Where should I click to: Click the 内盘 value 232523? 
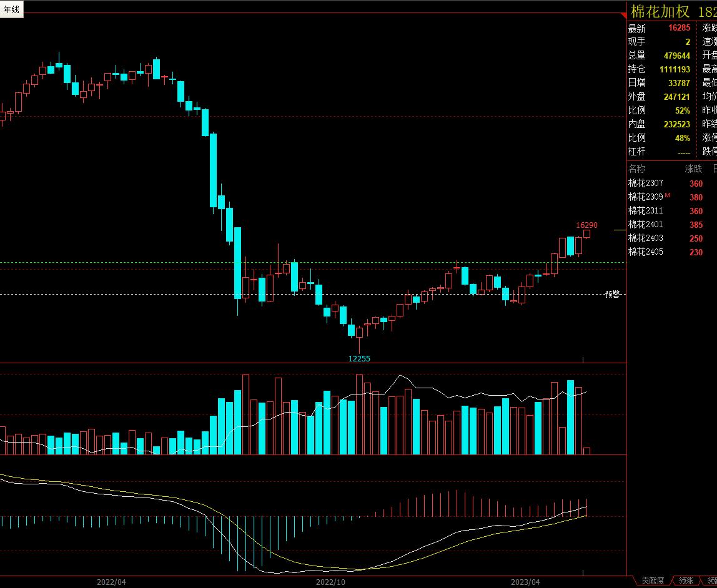click(x=677, y=124)
